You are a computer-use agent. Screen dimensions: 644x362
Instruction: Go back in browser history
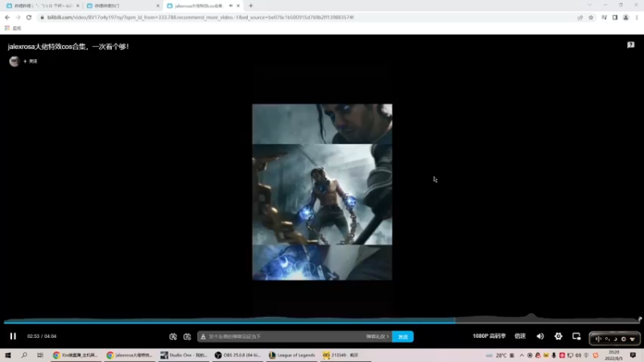pyautogui.click(x=7, y=17)
